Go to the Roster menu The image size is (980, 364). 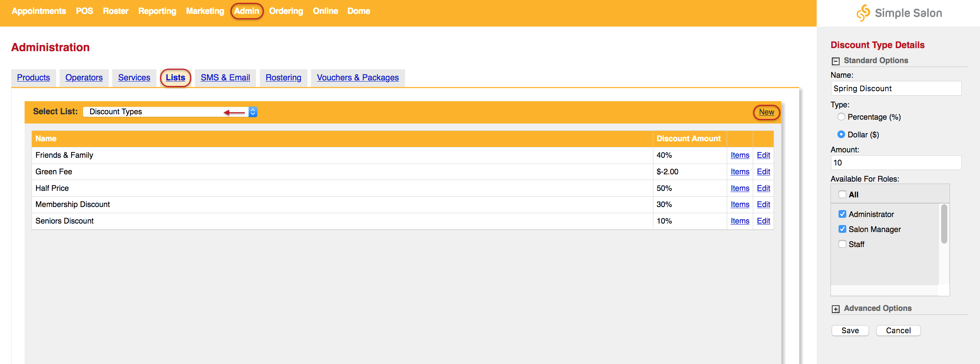coord(116,11)
